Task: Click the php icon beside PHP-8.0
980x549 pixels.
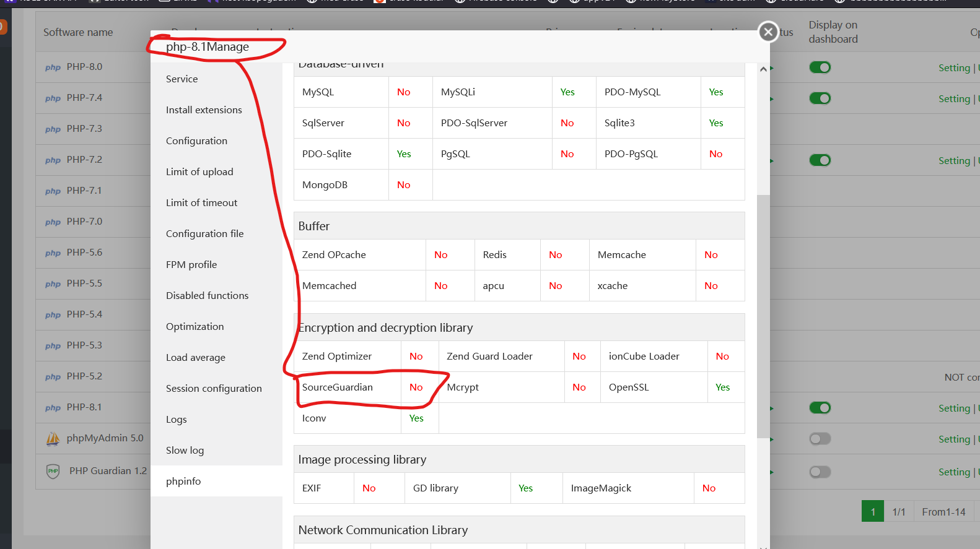Action: point(53,67)
